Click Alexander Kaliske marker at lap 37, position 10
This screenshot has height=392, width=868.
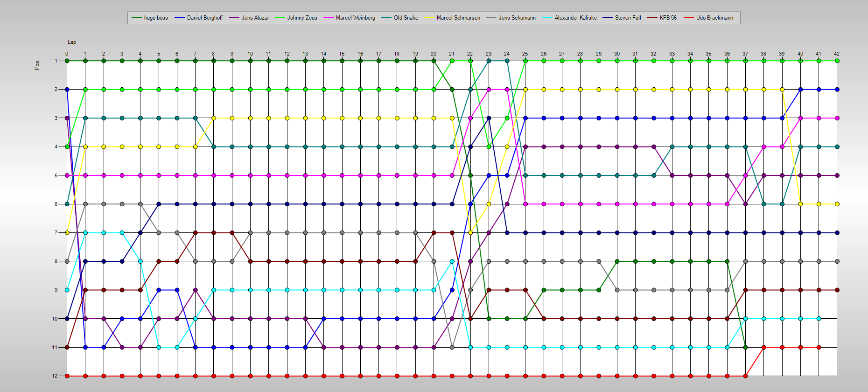coord(745,319)
